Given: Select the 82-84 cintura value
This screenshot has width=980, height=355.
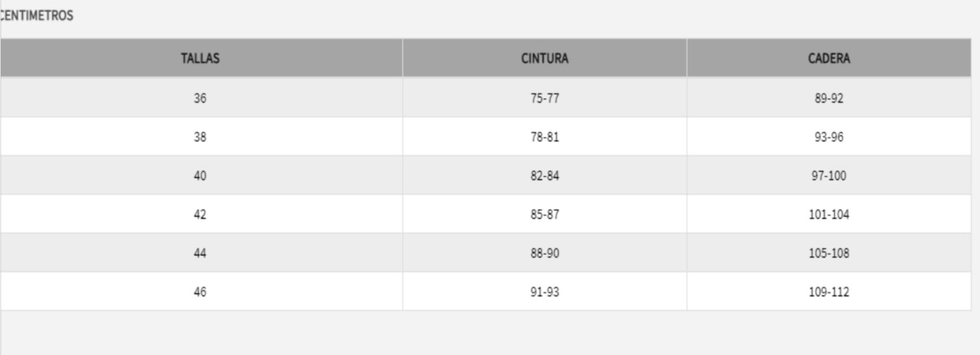Looking at the screenshot, I should coord(544,176).
